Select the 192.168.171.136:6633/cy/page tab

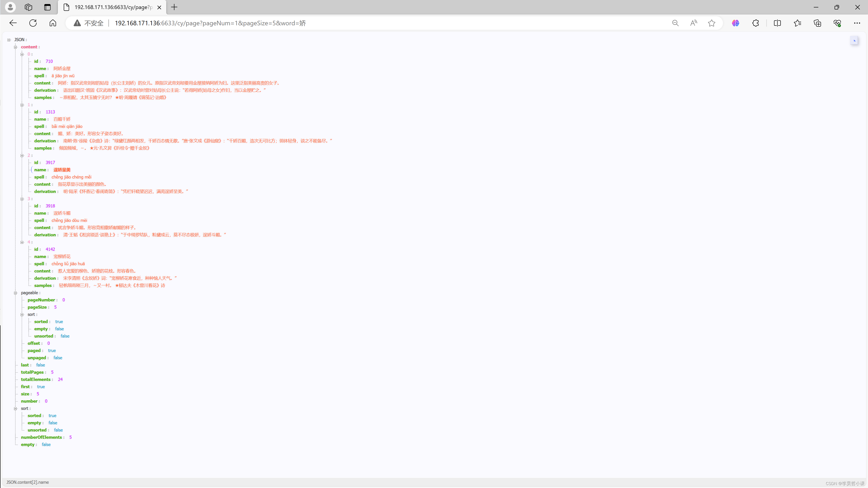tap(112, 7)
